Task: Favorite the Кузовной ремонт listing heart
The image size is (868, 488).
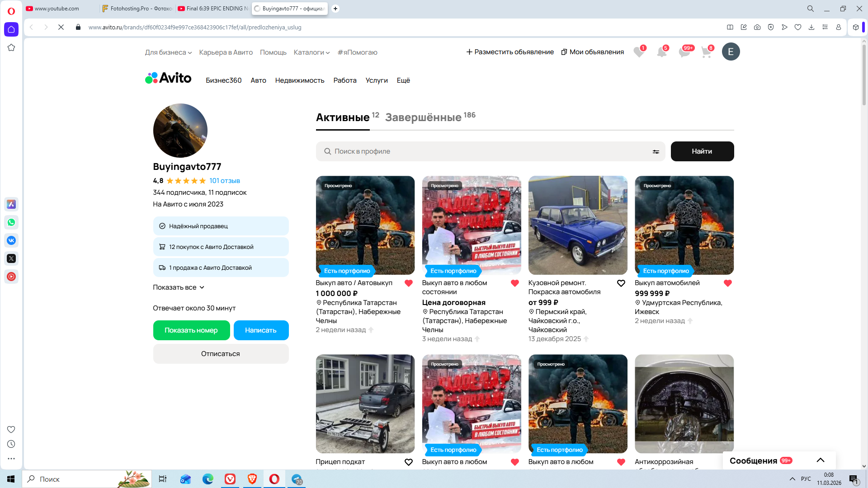Action: tap(621, 283)
